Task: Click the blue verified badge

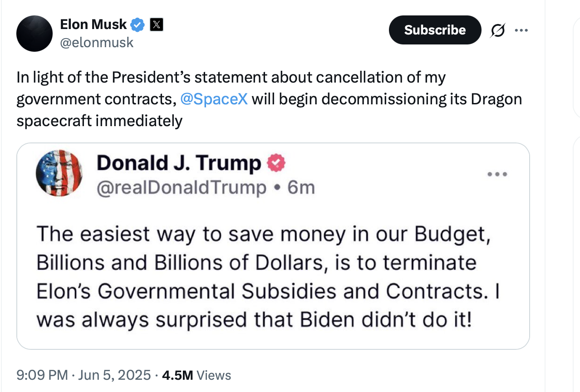Action: pyautogui.click(x=138, y=24)
